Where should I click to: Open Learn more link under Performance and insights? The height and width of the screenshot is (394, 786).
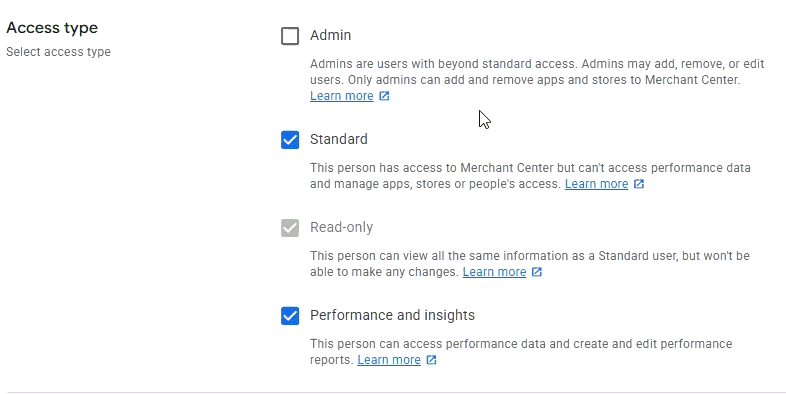click(388, 360)
